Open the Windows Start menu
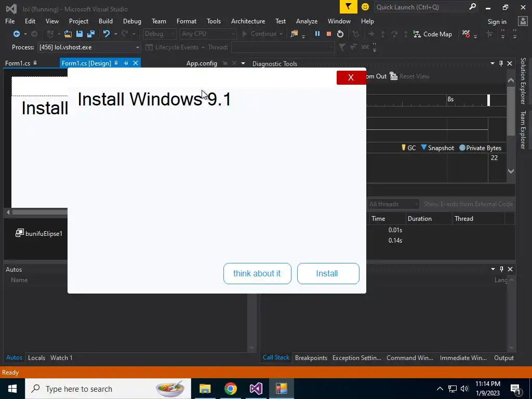This screenshot has width=532, height=399. (x=12, y=389)
